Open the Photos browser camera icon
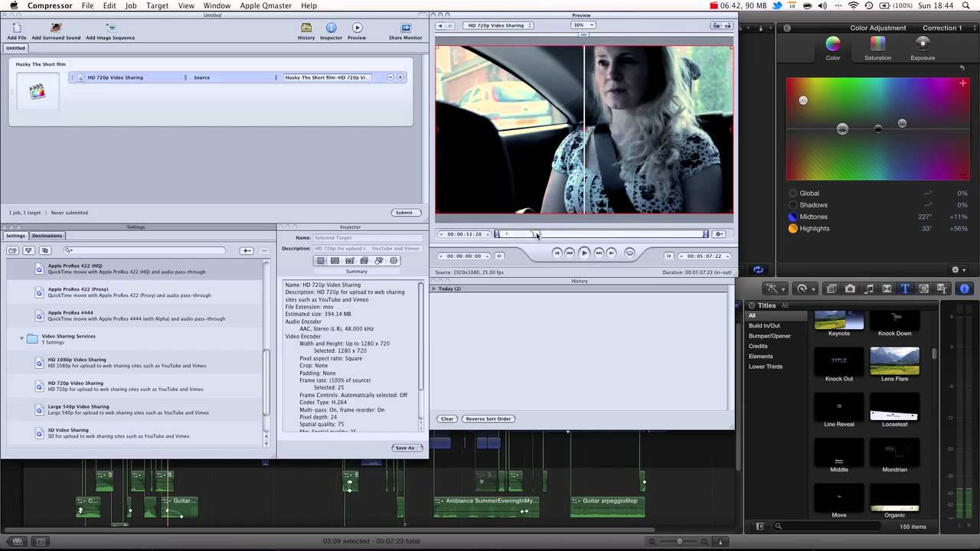The image size is (980, 551). (x=850, y=289)
